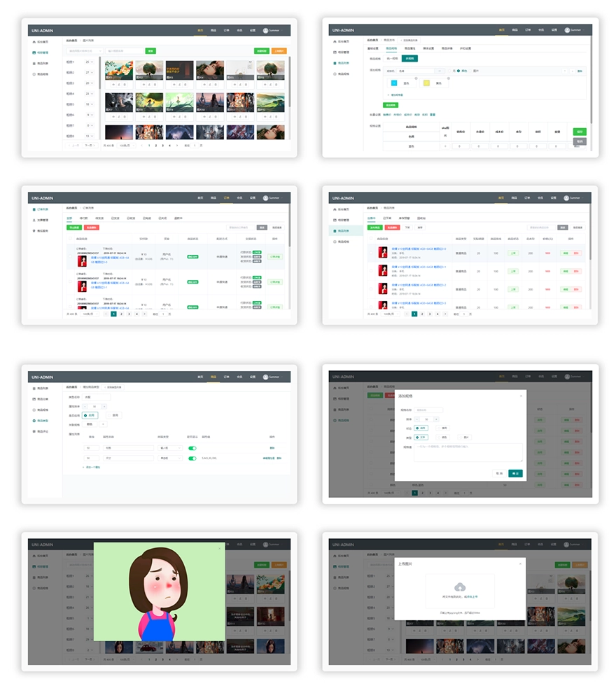Image resolution: width=616 pixels, height=693 pixels.
Task: Select the second status tab in the order list
Action: point(83,218)
